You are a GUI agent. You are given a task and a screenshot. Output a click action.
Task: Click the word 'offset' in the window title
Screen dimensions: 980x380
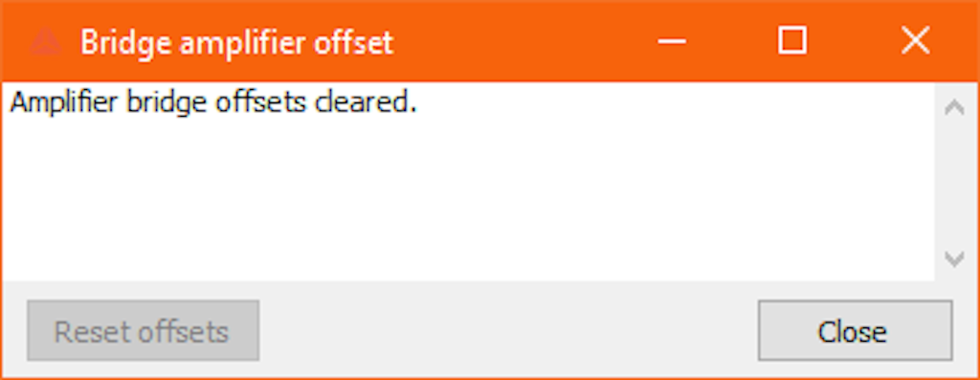(353, 42)
